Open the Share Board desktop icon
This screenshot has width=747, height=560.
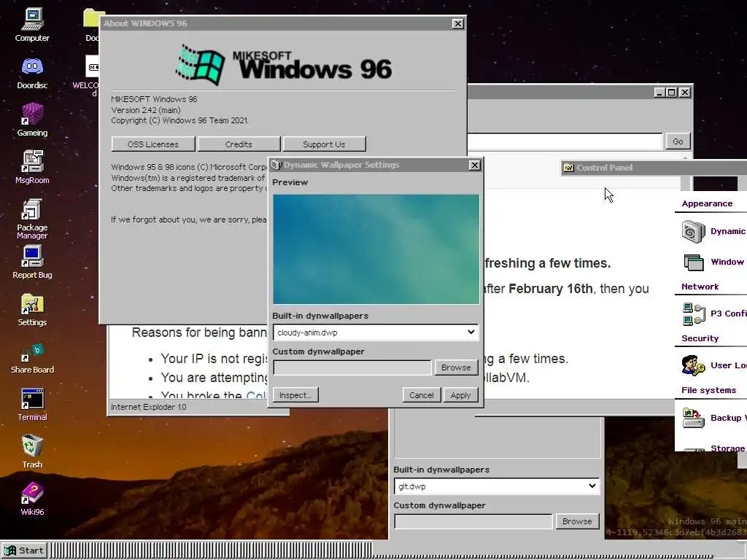[x=32, y=358]
